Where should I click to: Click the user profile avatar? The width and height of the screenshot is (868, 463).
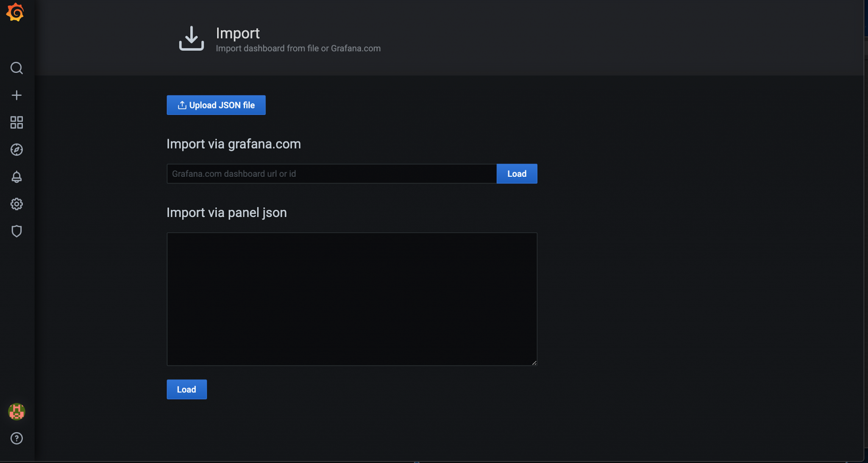point(17,411)
